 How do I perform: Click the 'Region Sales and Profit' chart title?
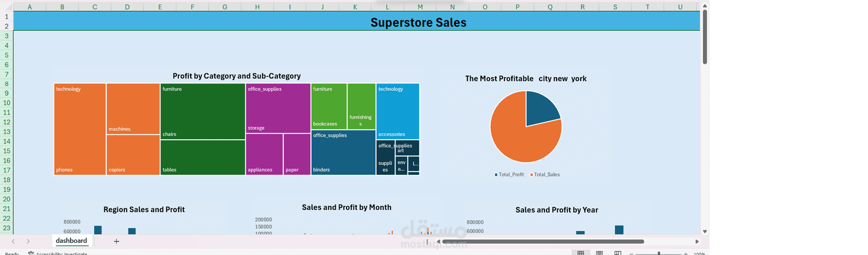pos(144,210)
